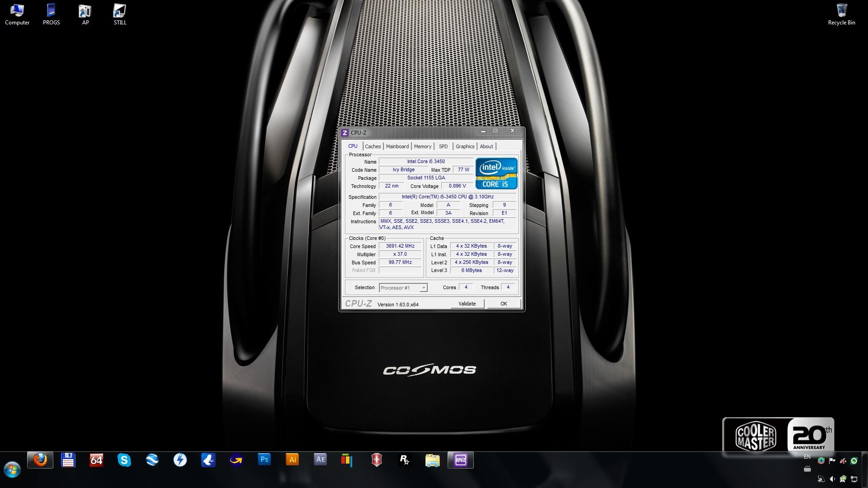Click the Name field 'Intel Core i5 3450'
Image resolution: width=868 pixels, height=488 pixels.
tap(426, 161)
